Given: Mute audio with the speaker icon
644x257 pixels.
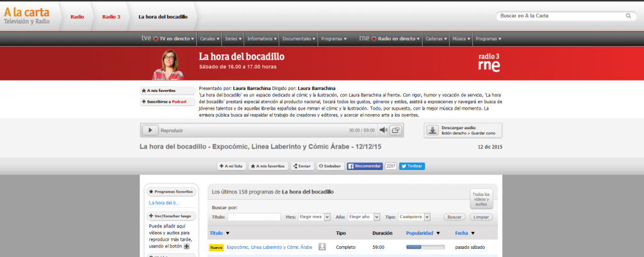Looking at the screenshot, I should (x=383, y=130).
